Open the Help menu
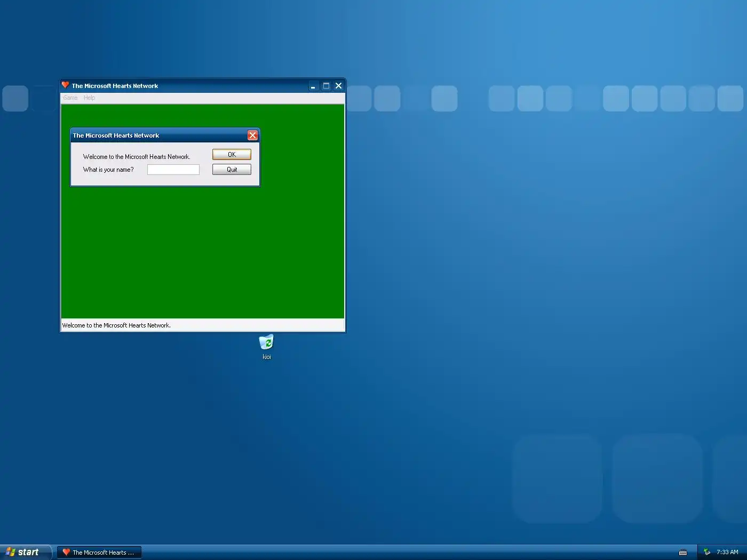Image resolution: width=747 pixels, height=560 pixels. coord(90,98)
